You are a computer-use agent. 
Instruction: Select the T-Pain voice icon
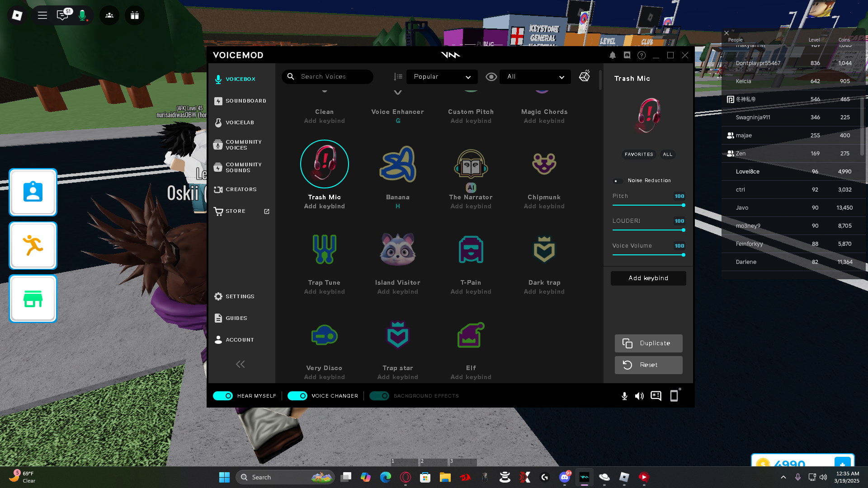pyautogui.click(x=471, y=249)
